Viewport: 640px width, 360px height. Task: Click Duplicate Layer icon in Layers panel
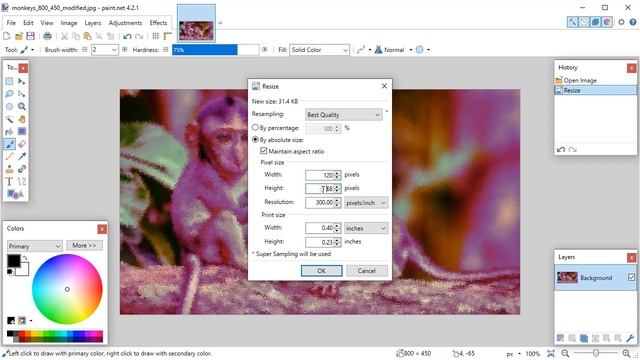(584, 338)
